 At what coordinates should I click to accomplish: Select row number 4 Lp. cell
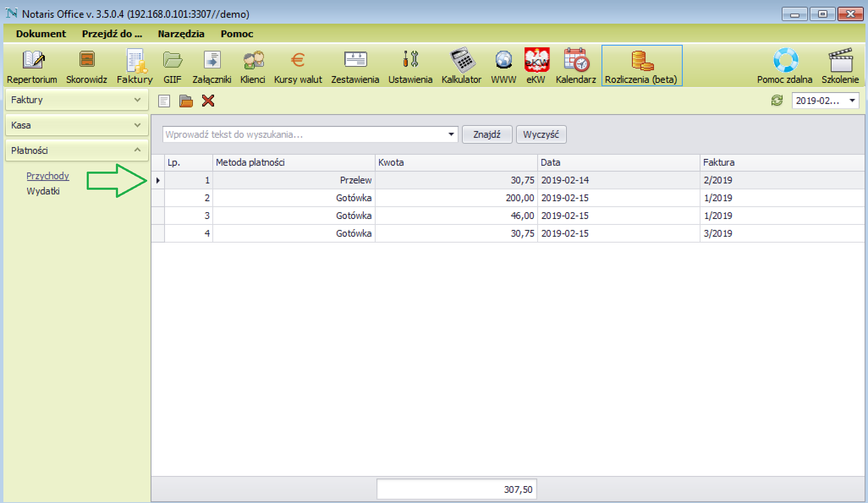(188, 233)
